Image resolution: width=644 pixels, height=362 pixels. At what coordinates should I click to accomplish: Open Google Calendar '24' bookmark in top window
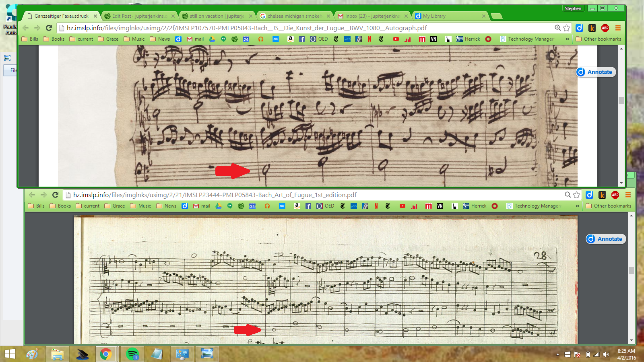point(246,39)
